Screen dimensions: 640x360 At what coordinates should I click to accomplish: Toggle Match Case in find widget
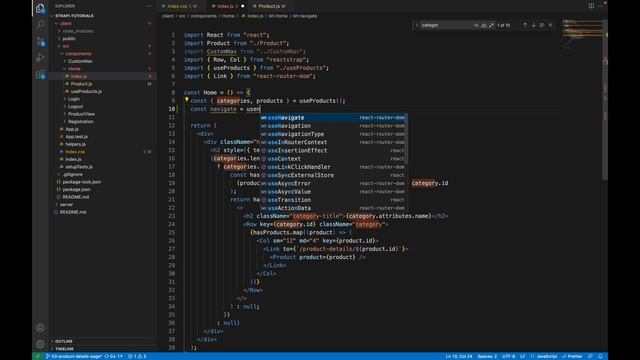pos(476,25)
